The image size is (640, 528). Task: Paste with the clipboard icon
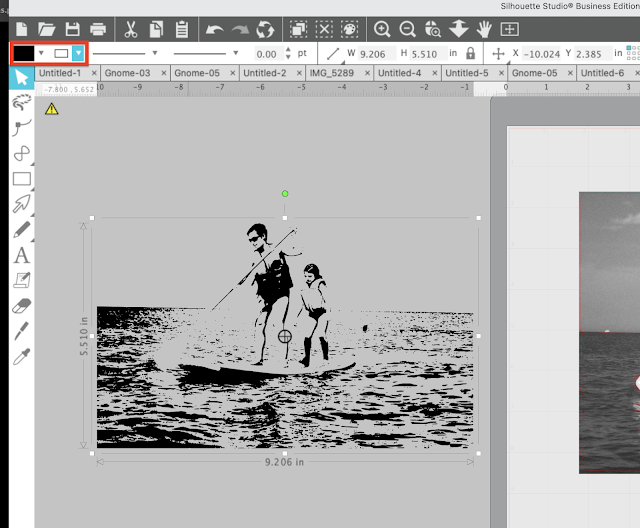click(x=182, y=29)
